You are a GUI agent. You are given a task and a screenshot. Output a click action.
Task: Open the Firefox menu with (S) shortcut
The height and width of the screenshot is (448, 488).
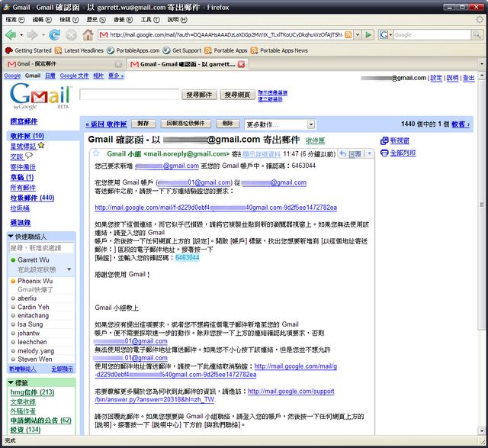(96, 20)
